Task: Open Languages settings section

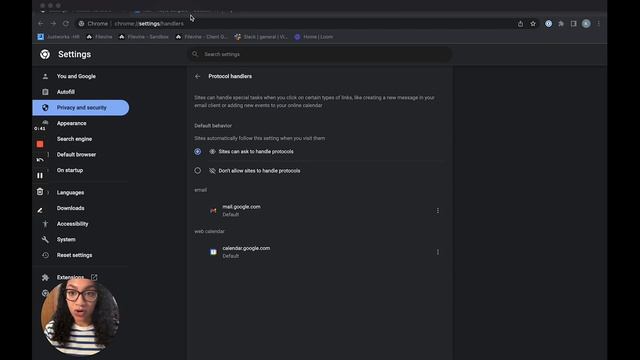Action: point(70,193)
